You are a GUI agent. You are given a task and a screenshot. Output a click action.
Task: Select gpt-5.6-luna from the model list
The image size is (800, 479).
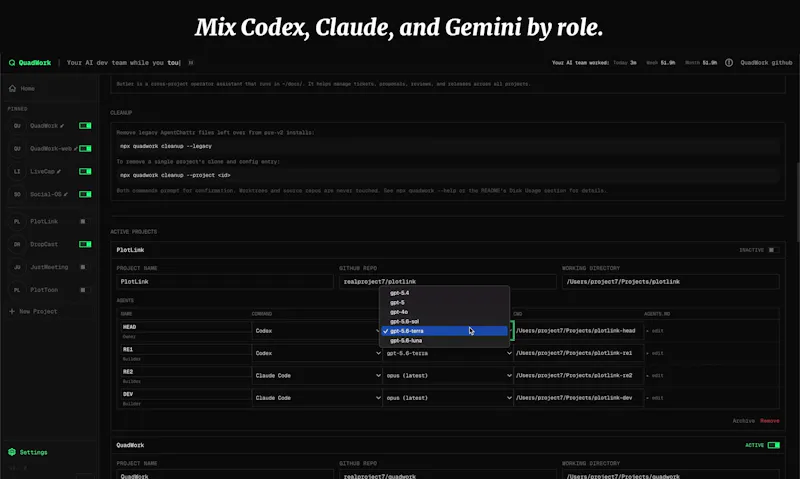point(444,341)
